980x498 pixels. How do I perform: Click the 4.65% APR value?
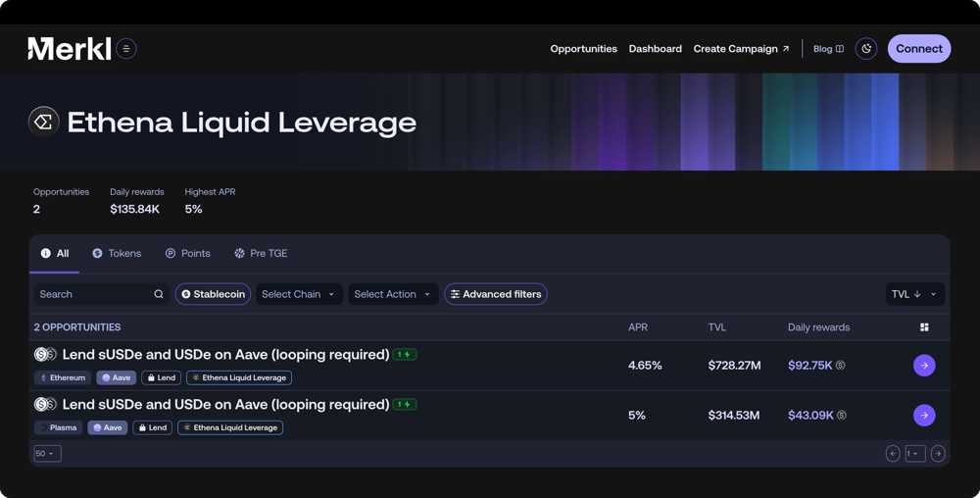[x=645, y=366]
